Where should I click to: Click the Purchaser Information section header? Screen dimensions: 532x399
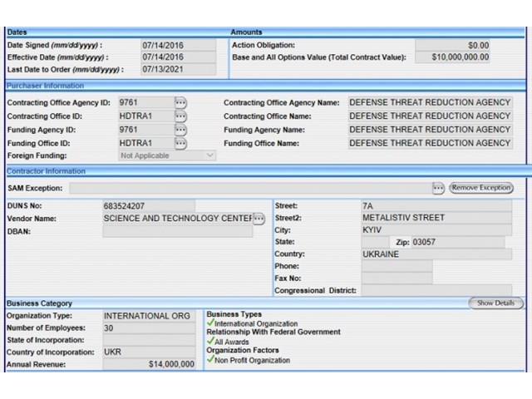(45, 86)
